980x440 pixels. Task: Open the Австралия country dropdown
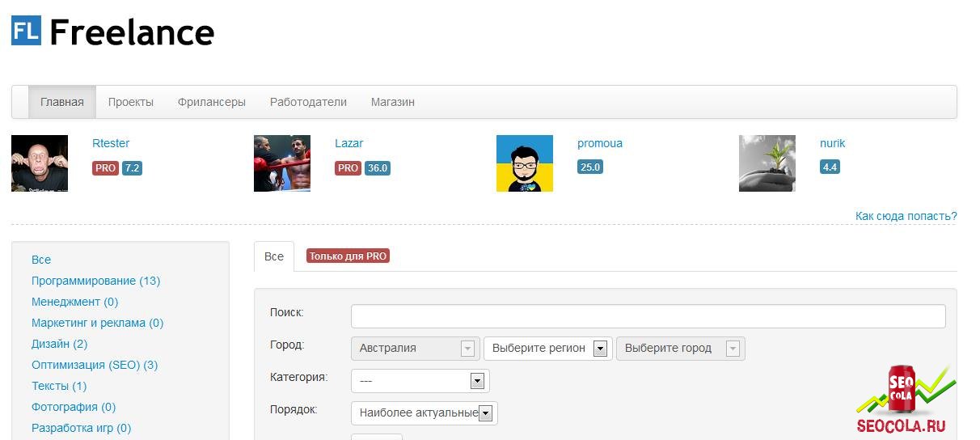coord(416,349)
